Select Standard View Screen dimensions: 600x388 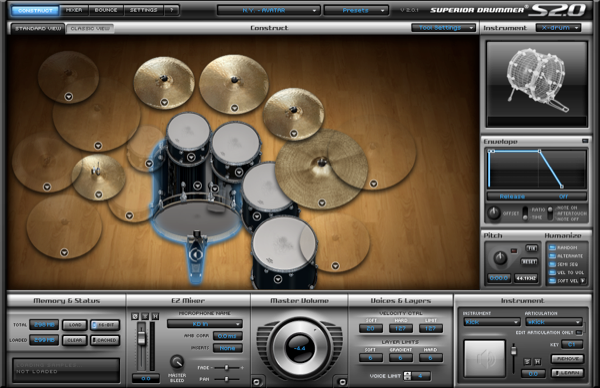coord(38,28)
